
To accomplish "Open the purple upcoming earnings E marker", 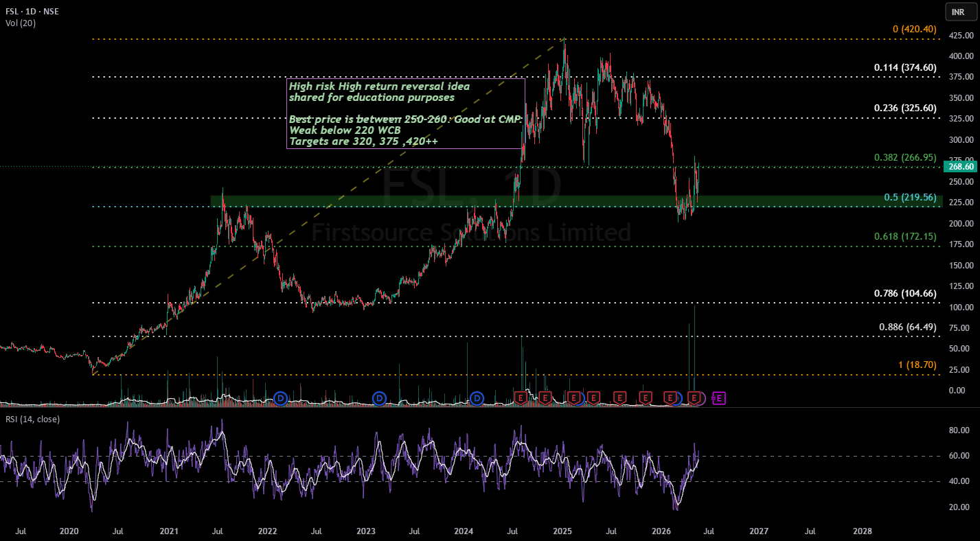I will [x=720, y=398].
